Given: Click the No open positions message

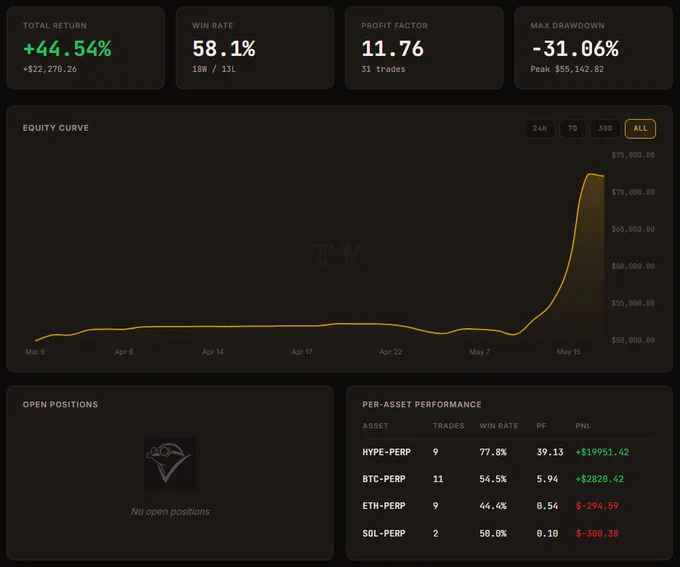Looking at the screenshot, I should pyautogui.click(x=170, y=511).
